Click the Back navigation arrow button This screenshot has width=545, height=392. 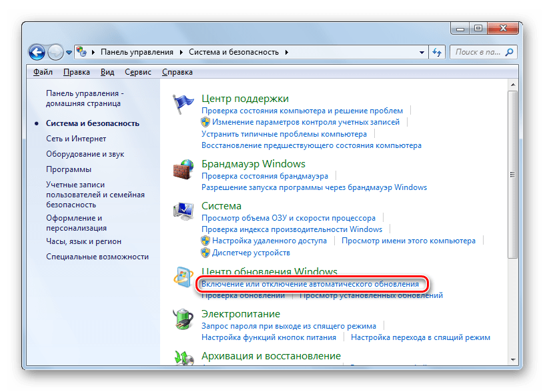pyautogui.click(x=37, y=53)
